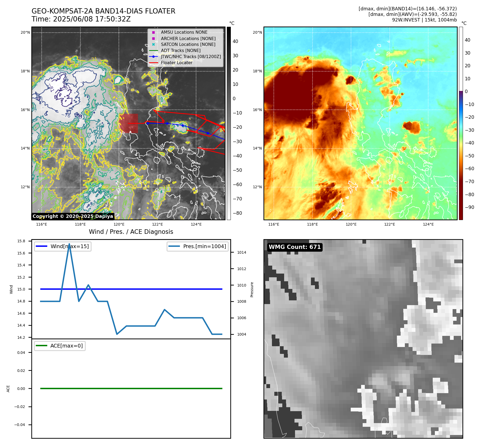
Task: Click the '116°E' label under left map
Action: coord(42,225)
